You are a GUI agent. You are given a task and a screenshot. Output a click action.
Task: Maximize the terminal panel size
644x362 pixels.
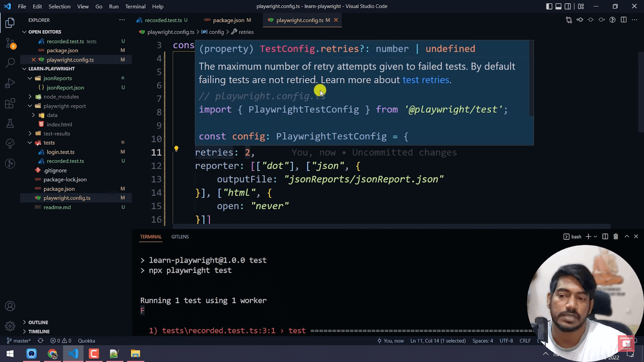[626, 237]
